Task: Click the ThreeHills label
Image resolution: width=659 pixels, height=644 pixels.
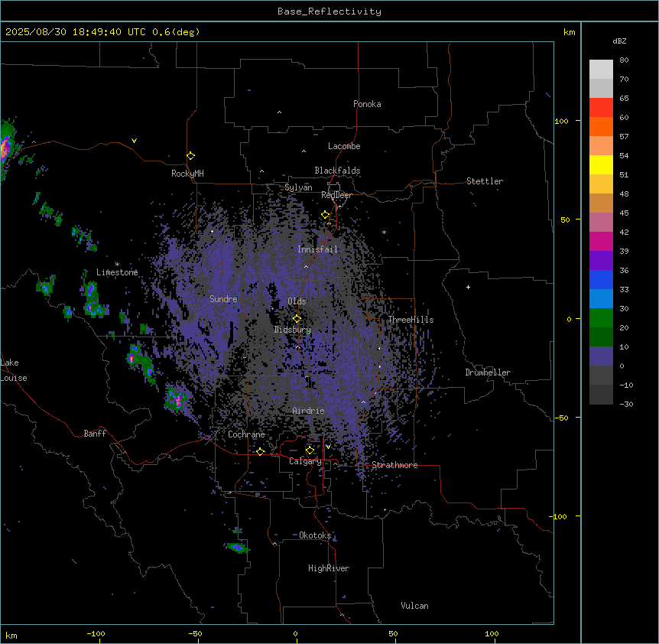Action: 411,320
